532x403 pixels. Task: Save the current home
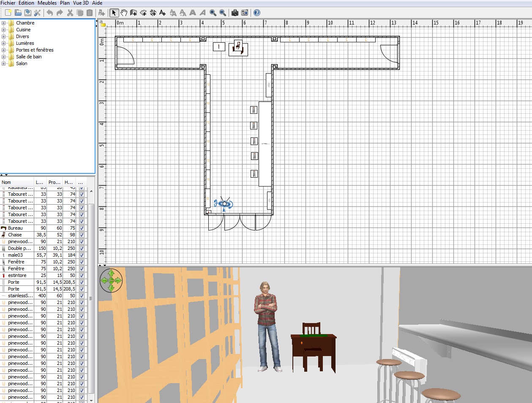[x=28, y=13]
